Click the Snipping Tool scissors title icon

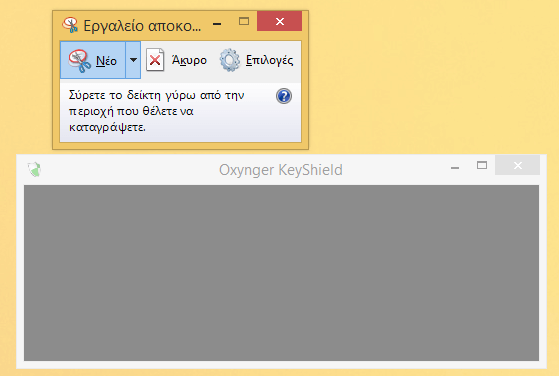click(x=70, y=25)
